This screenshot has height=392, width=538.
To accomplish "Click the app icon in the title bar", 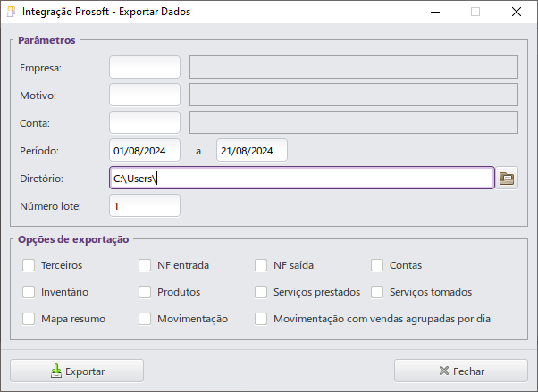I will click(11, 13).
